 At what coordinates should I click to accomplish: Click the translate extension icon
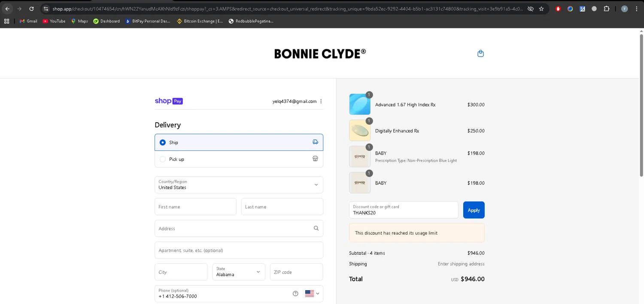point(582,9)
